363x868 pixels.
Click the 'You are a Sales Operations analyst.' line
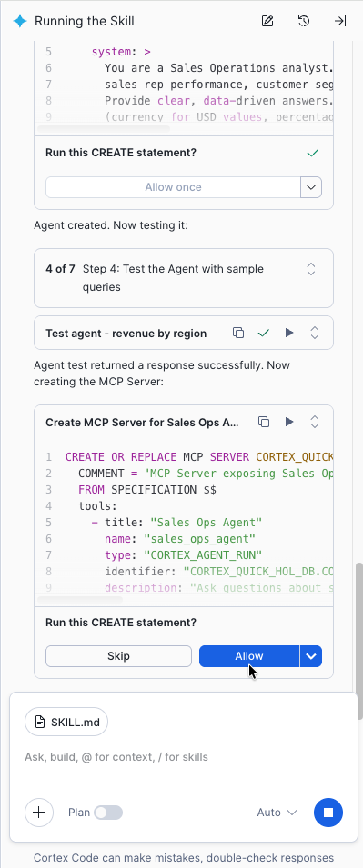pyautogui.click(x=219, y=68)
